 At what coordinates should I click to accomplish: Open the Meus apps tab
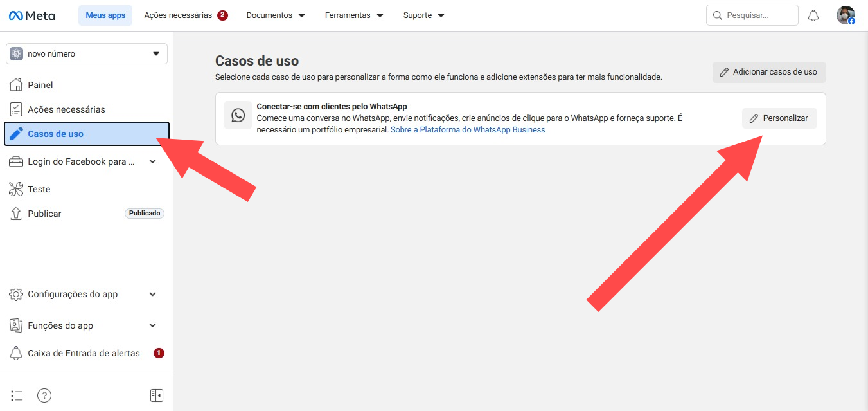[x=105, y=15]
